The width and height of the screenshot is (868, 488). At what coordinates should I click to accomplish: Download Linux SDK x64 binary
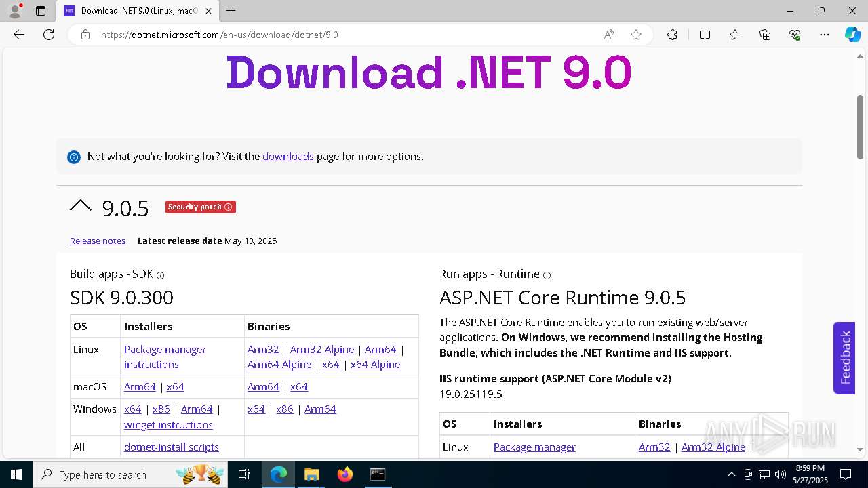[331, 365]
